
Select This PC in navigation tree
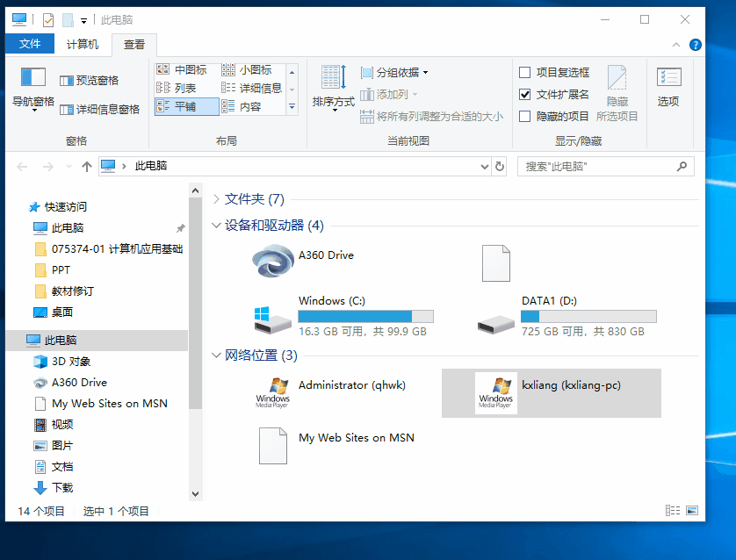(x=97, y=341)
